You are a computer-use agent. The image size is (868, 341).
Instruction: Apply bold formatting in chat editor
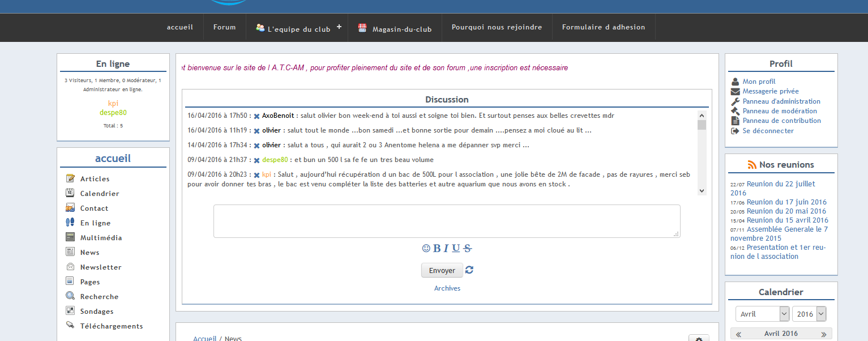[x=437, y=248]
